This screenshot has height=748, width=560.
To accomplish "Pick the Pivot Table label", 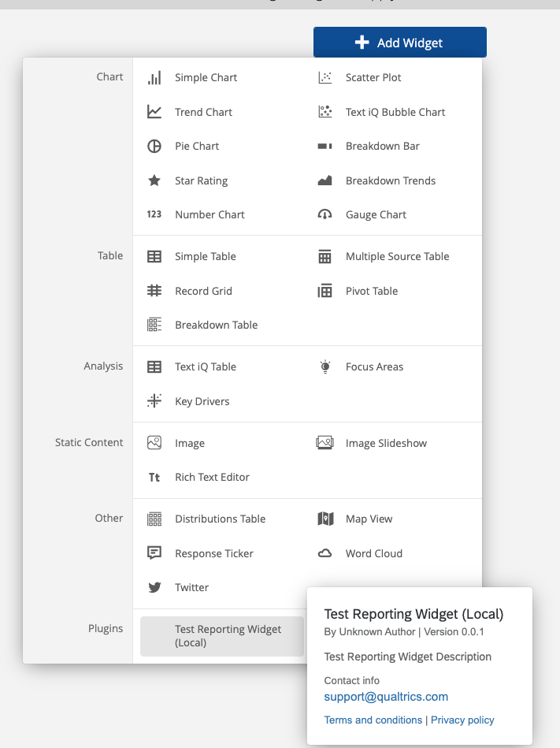I will [x=372, y=291].
